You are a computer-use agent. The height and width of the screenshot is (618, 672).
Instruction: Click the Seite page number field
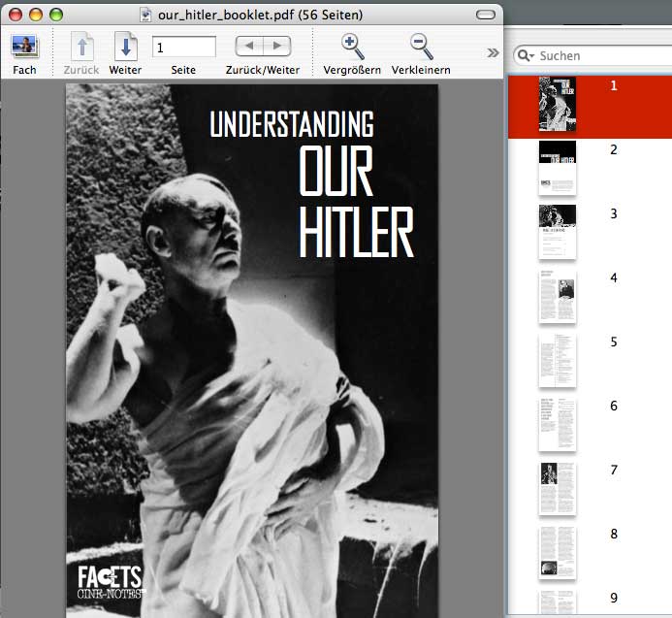pyautogui.click(x=183, y=47)
